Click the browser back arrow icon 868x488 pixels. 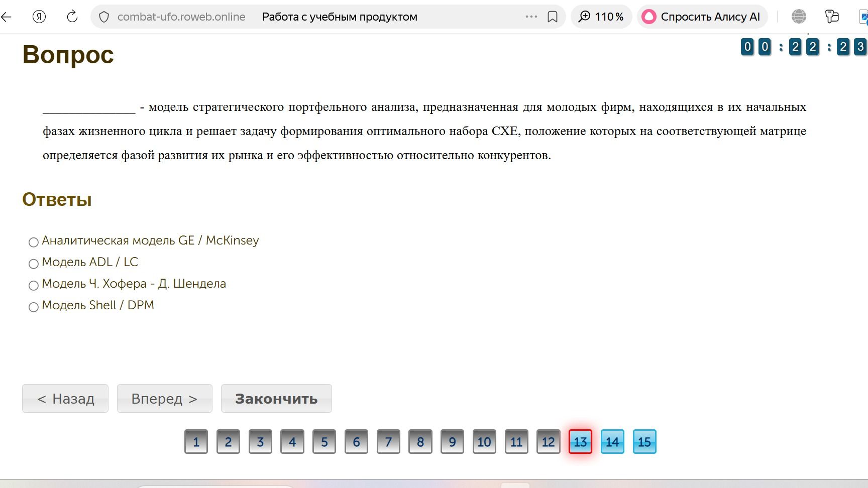(6, 17)
